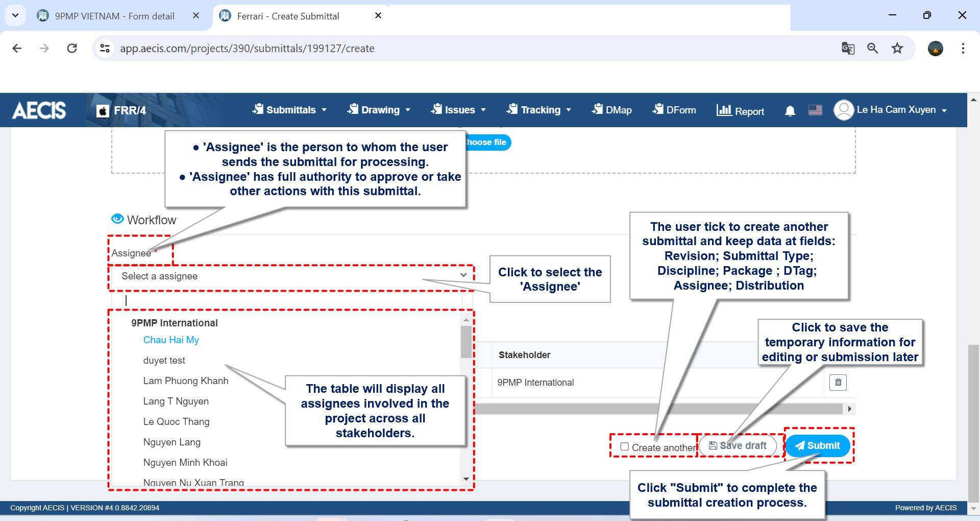The width and height of the screenshot is (980, 521).
Task: Click the AECIS logo
Action: (x=39, y=110)
